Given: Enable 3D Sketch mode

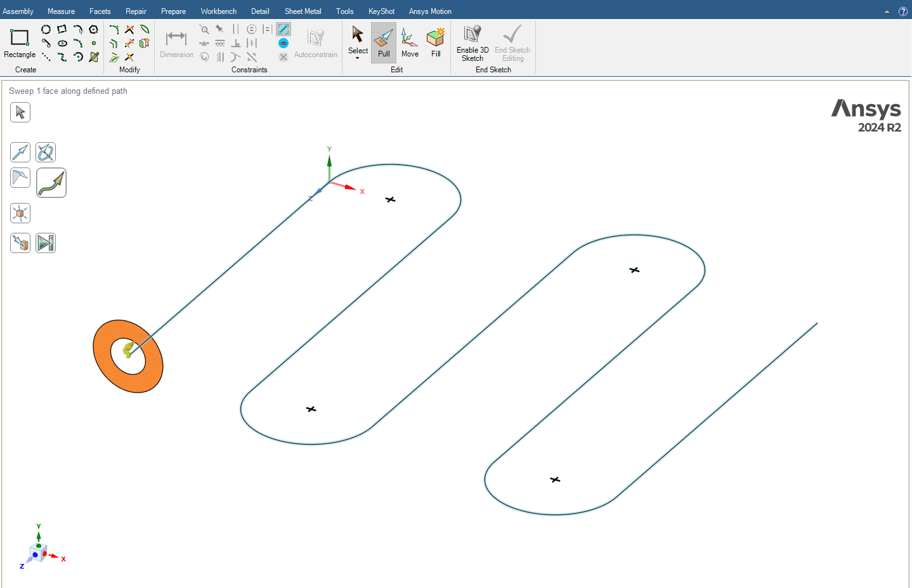Looking at the screenshot, I should coord(472,42).
